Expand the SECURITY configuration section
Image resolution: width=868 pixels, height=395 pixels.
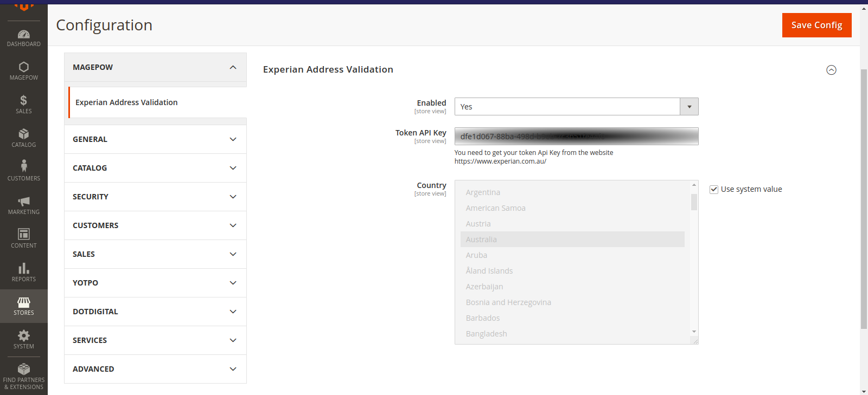[x=155, y=197]
